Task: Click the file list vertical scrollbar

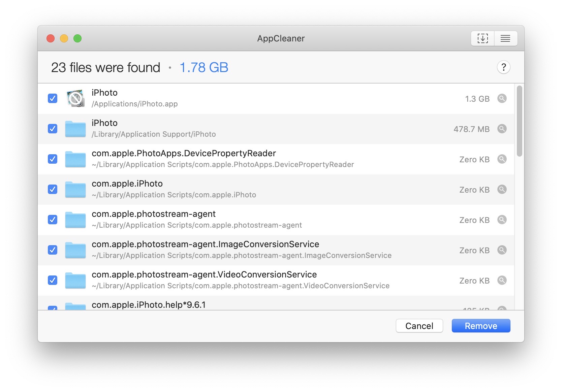Action: coord(519,121)
